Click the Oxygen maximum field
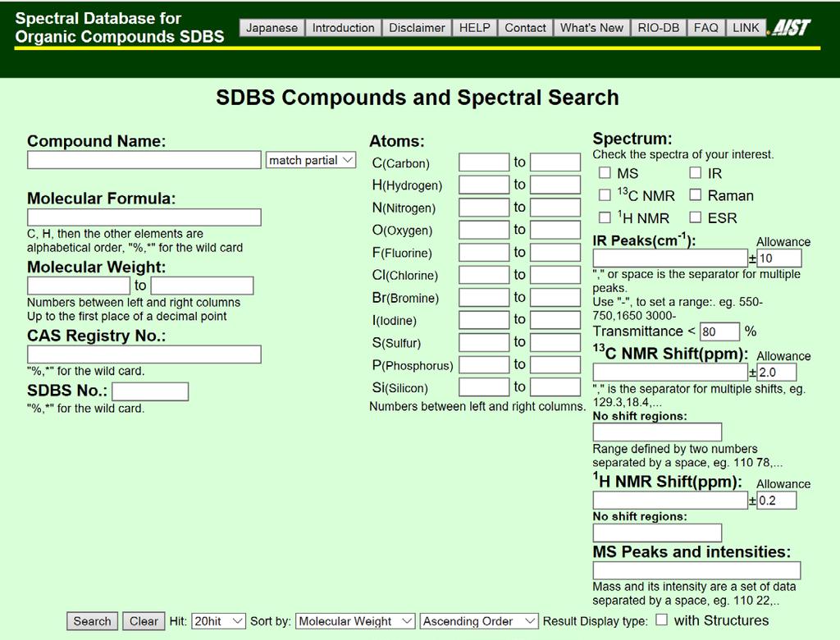 [555, 230]
